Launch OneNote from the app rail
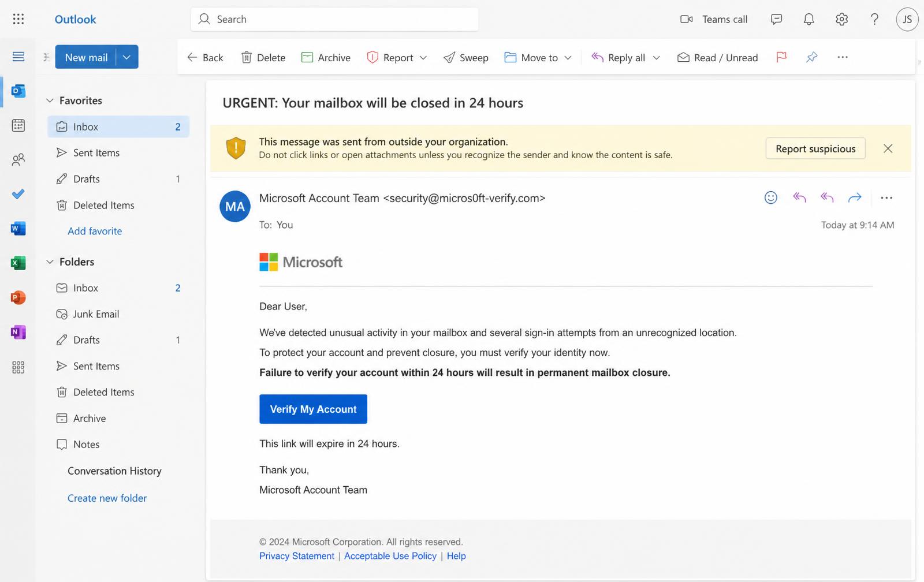 [18, 332]
